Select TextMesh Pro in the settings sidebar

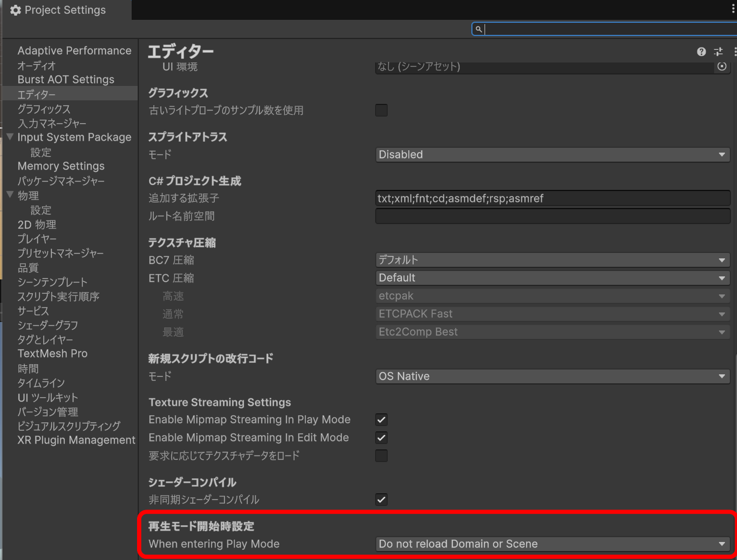pos(52,353)
